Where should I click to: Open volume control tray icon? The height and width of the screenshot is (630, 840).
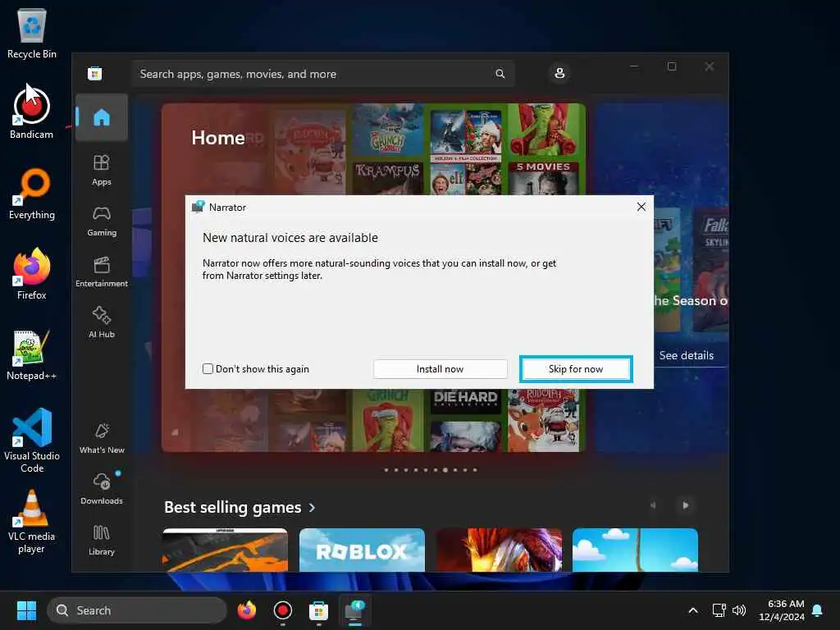coord(739,610)
